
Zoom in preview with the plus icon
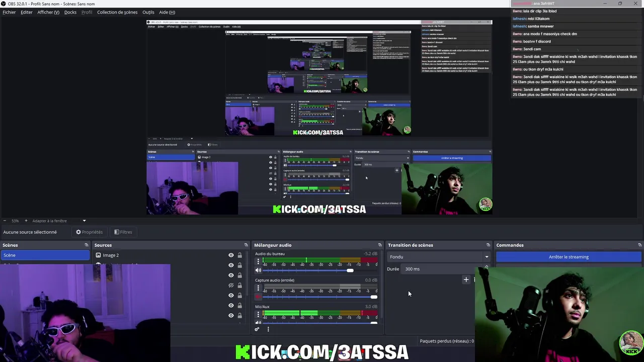[26, 221]
